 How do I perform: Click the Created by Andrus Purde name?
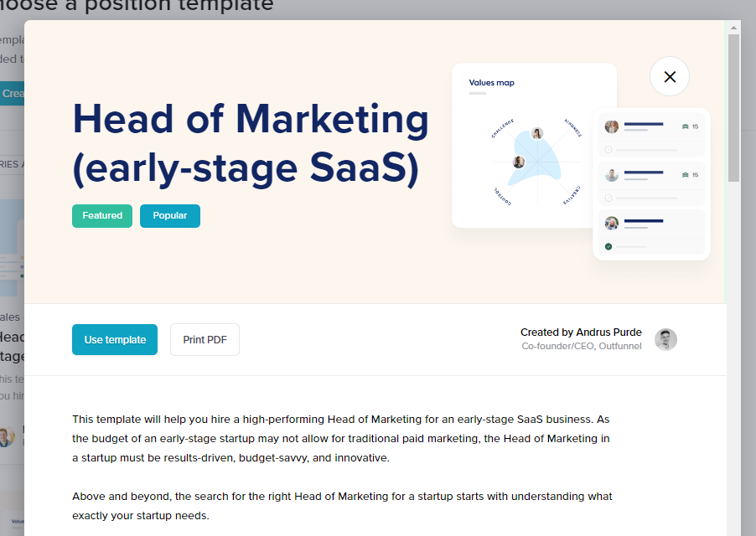581,332
